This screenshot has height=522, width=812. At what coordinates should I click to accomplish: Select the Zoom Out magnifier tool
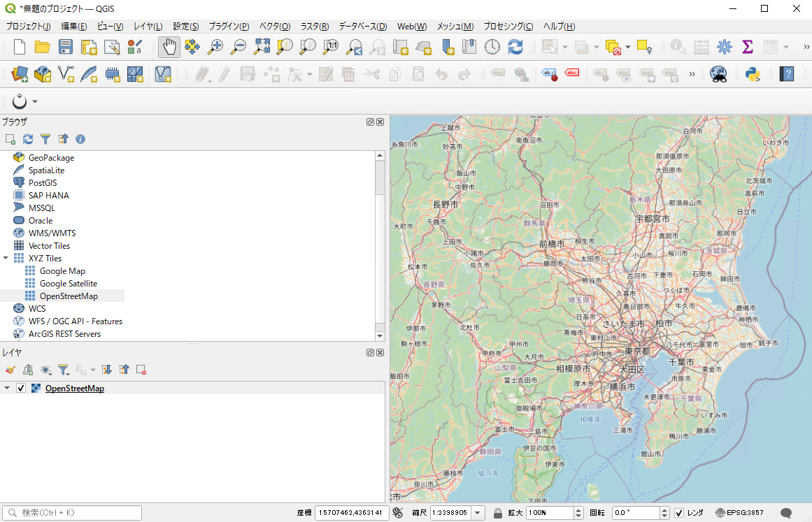pos(238,47)
